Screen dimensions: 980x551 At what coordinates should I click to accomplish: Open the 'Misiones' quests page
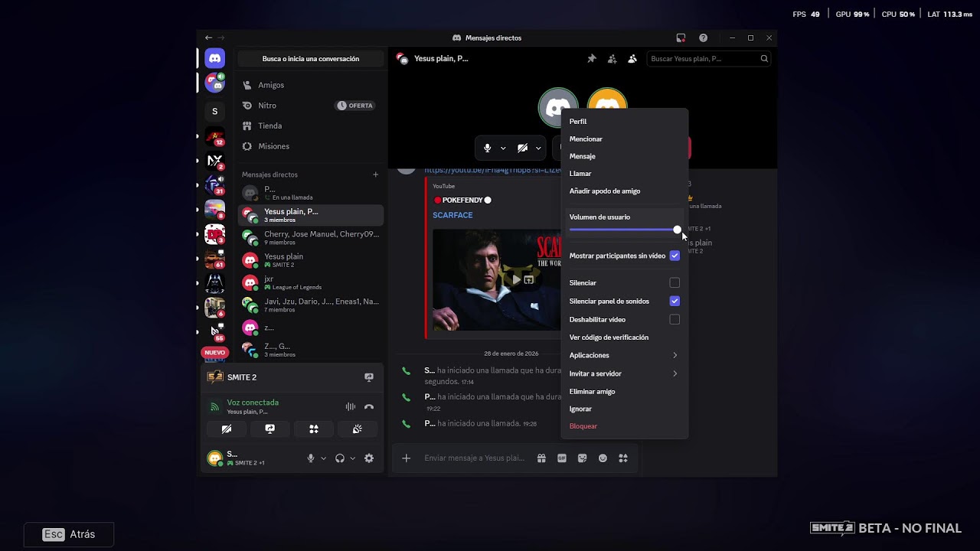pyautogui.click(x=311, y=146)
